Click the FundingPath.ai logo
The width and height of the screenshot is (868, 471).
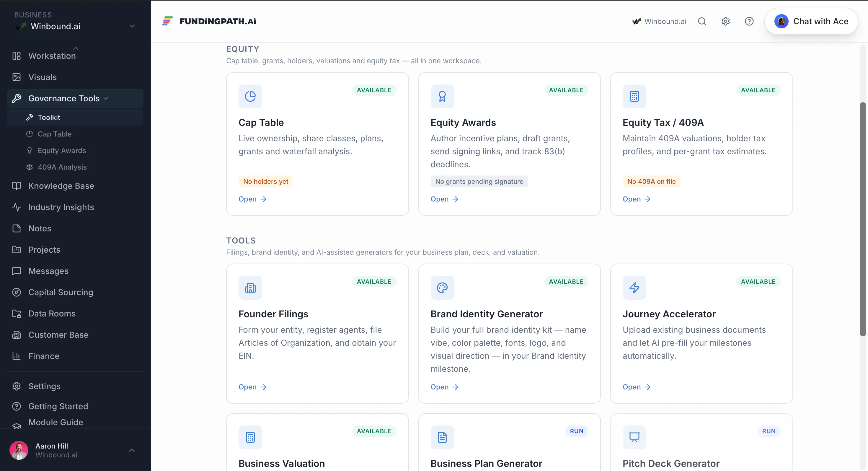209,21
